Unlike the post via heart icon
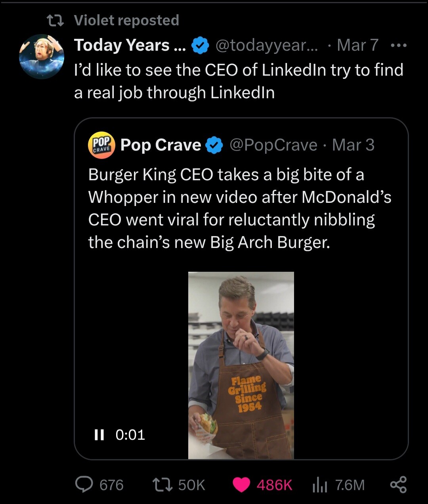This screenshot has height=504, width=428. pos(241,485)
